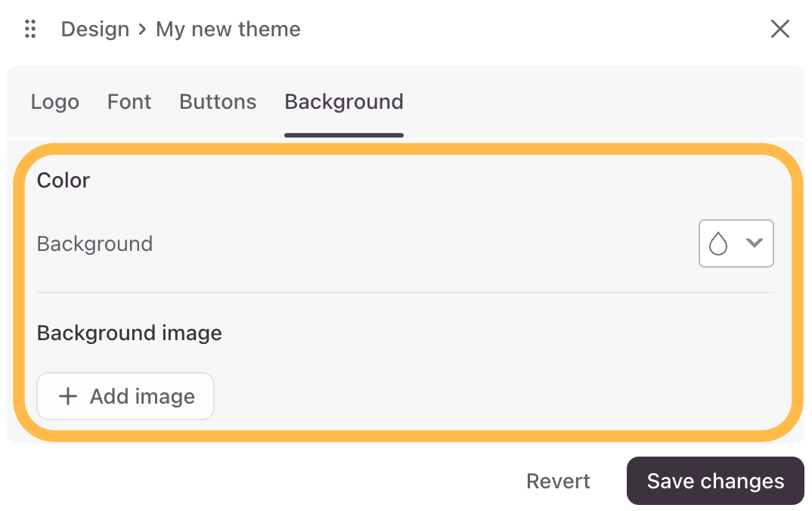Click the underline beneath the Background tab

[344, 135]
